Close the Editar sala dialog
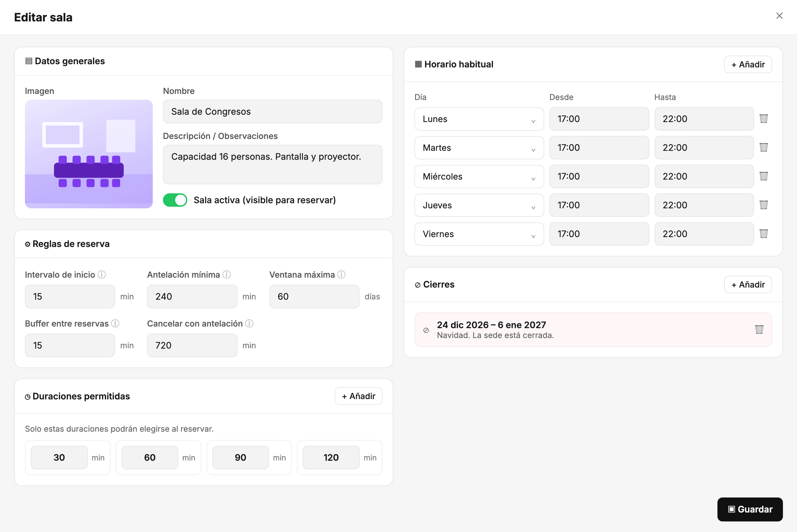 [x=779, y=16]
